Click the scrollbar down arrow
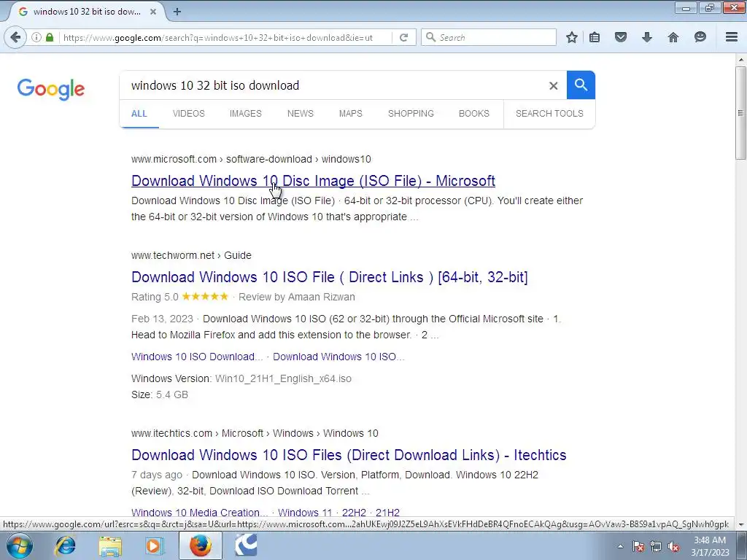Viewport: 747px width, 560px height. coord(740,524)
